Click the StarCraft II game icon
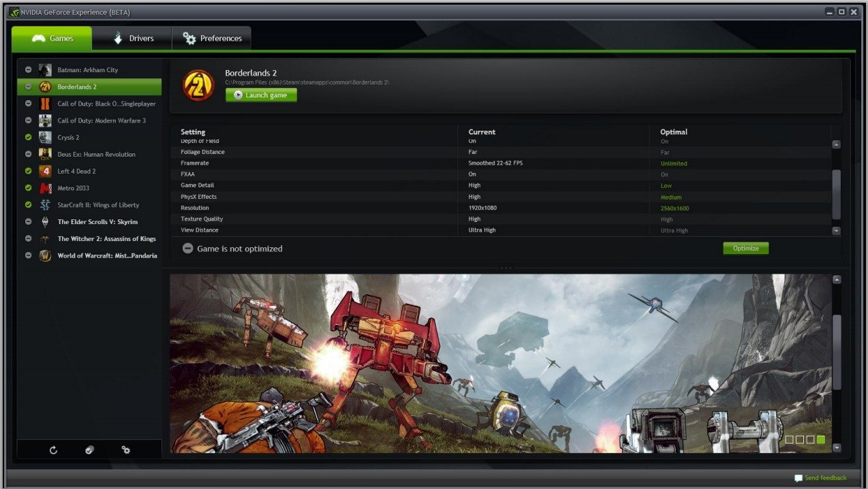 pyautogui.click(x=45, y=205)
